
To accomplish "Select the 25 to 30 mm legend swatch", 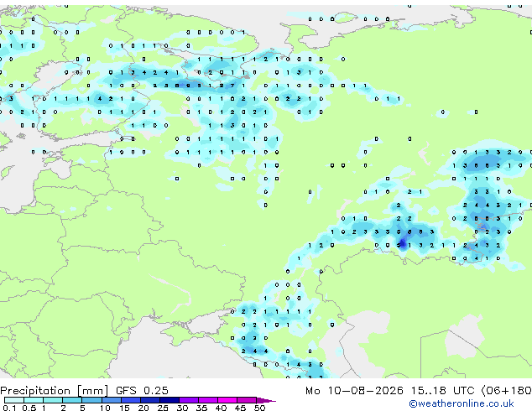I will (x=170, y=400).
